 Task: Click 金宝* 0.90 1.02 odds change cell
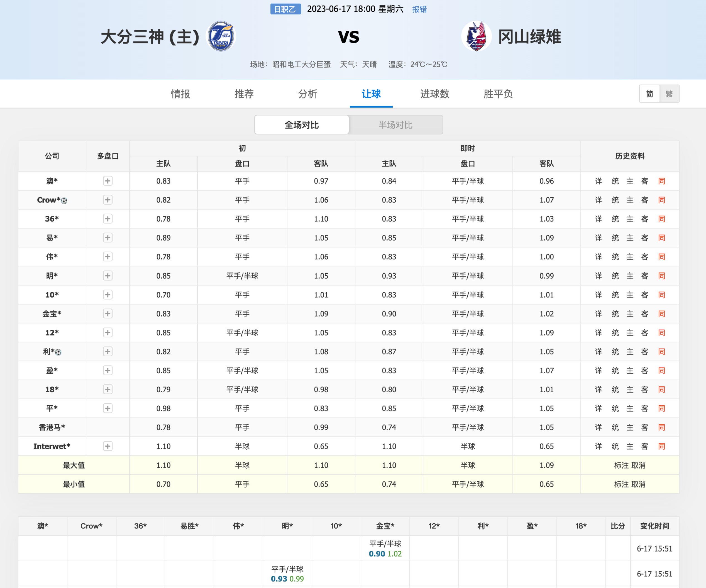point(385,548)
